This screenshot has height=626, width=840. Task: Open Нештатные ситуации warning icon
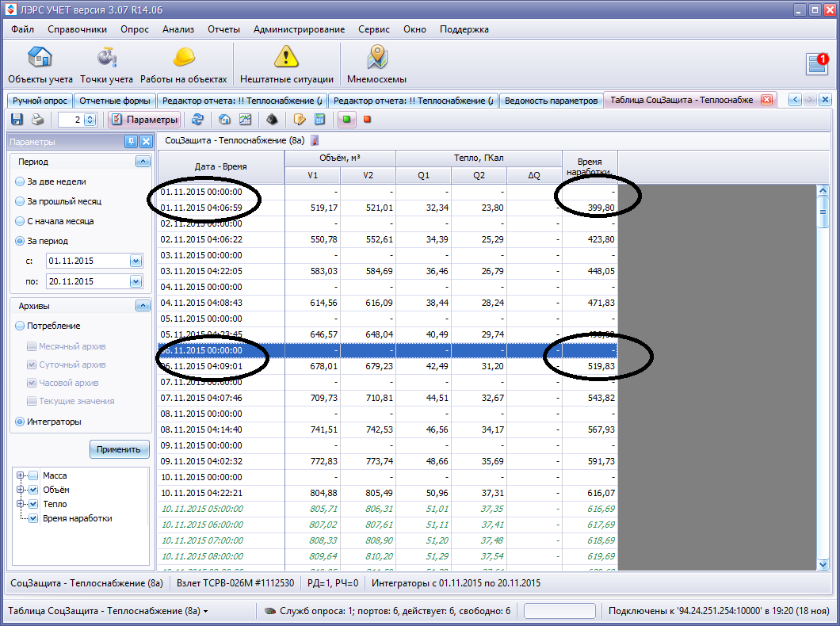pyautogui.click(x=287, y=65)
